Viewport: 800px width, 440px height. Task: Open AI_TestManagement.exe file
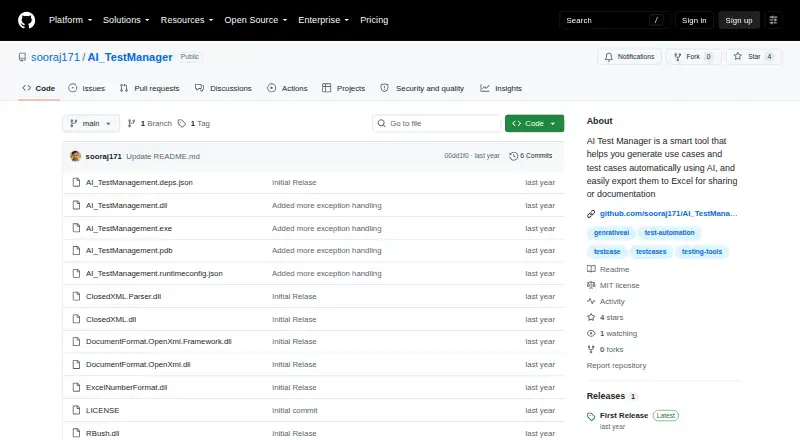(x=129, y=228)
